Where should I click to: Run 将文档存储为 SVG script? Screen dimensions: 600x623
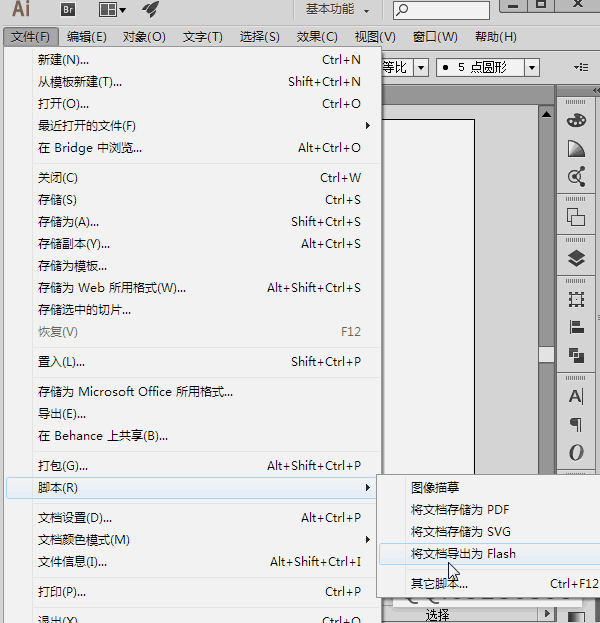490,532
